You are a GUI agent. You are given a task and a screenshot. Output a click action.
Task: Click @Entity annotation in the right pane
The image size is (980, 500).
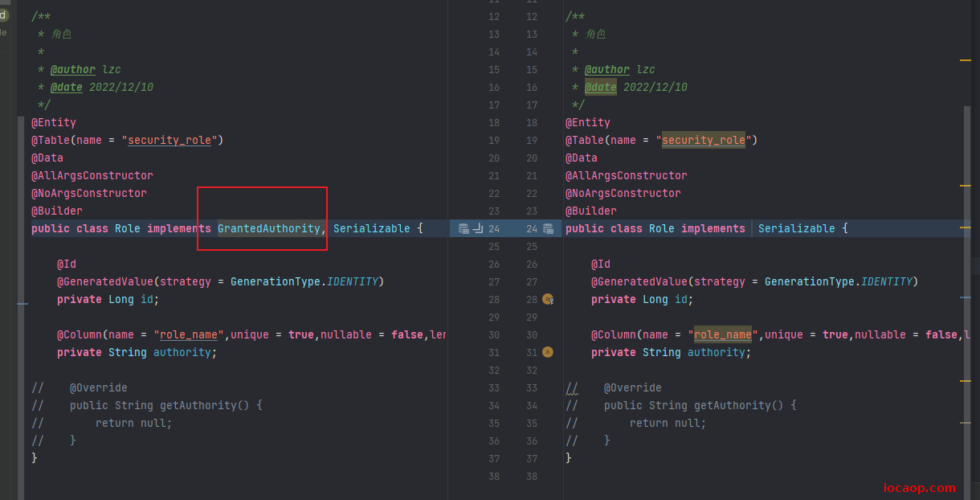click(x=588, y=123)
